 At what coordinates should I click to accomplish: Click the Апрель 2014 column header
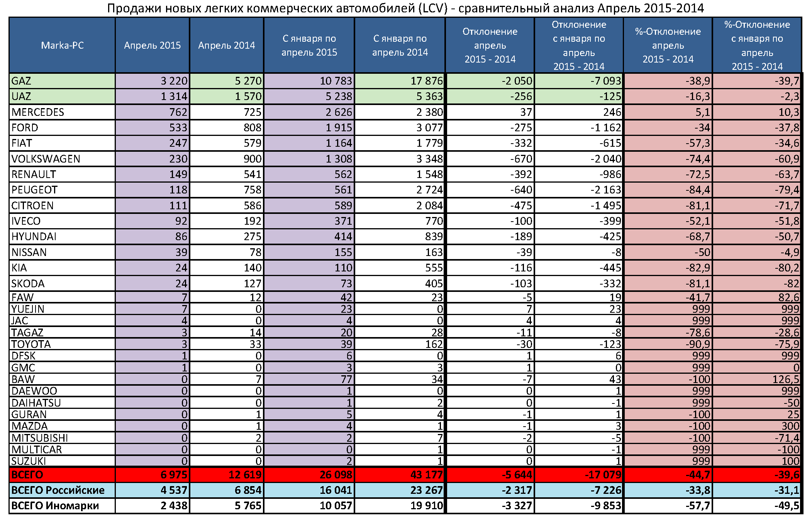226,45
